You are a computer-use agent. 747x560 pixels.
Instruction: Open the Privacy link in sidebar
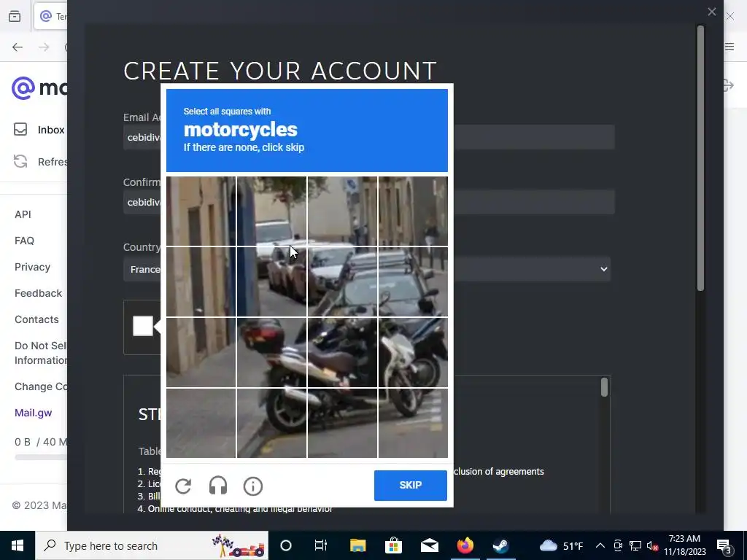(32, 267)
